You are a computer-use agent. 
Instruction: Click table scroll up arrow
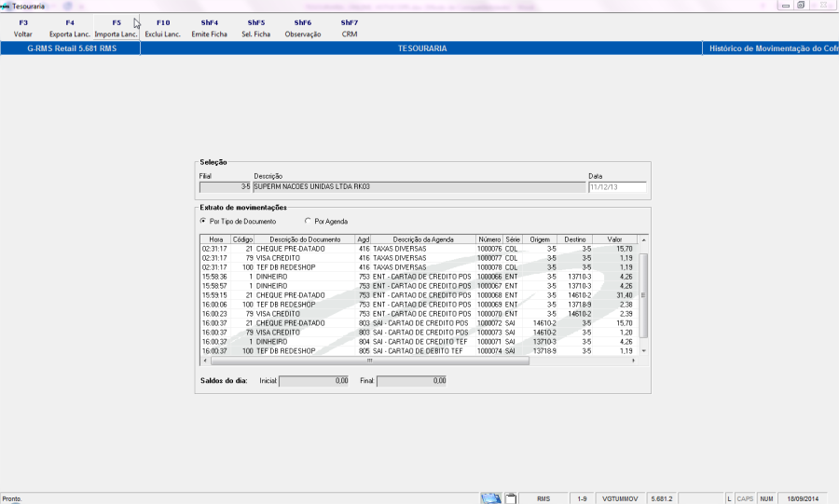(643, 240)
